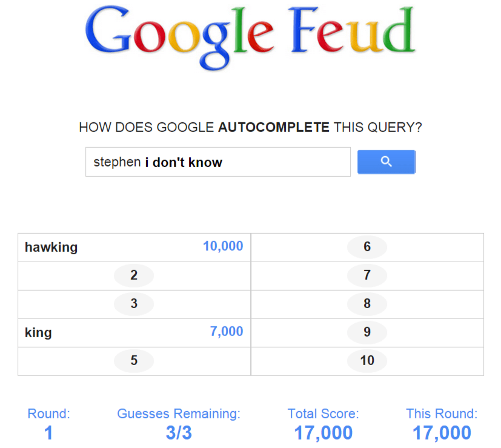This screenshot has width=501, height=448.
Task: Click the Total Score 17,000 value
Action: (x=323, y=433)
